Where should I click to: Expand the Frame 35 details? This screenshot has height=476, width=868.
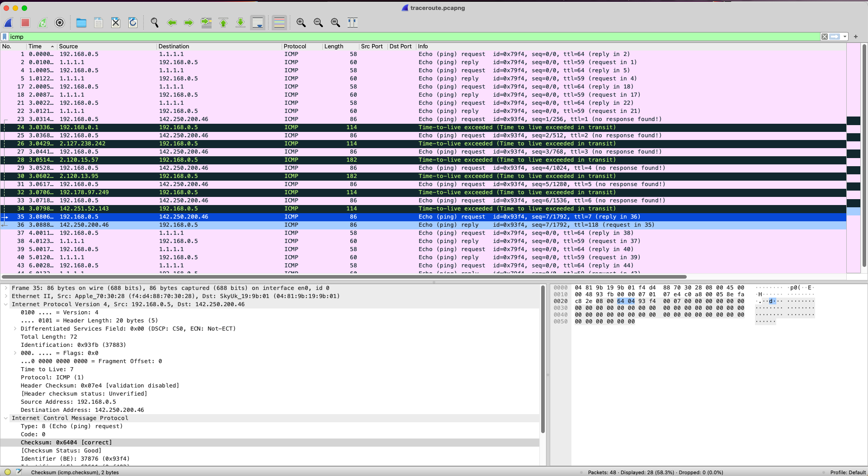coord(6,288)
